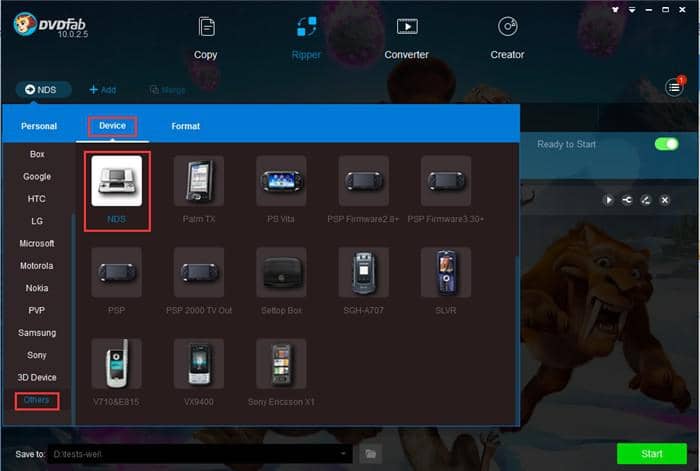Switch to the Format tab
This screenshot has height=471, width=700.
coord(186,126)
